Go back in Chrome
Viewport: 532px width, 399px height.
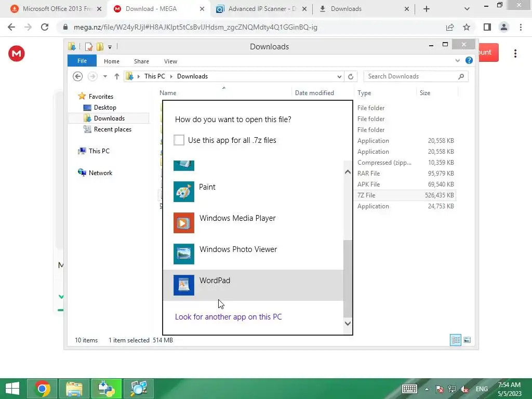click(11, 27)
